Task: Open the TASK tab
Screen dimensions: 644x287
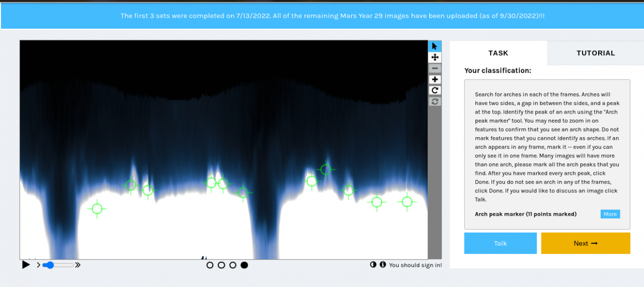Action: (498, 53)
